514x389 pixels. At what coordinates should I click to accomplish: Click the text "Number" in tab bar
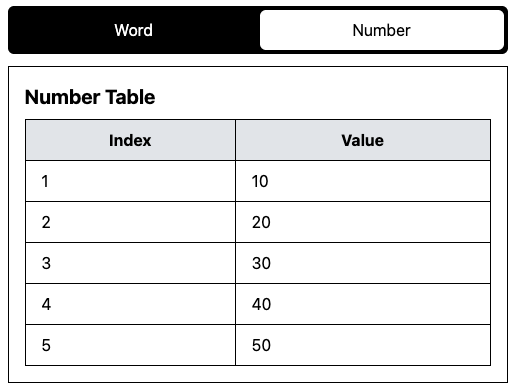382,30
